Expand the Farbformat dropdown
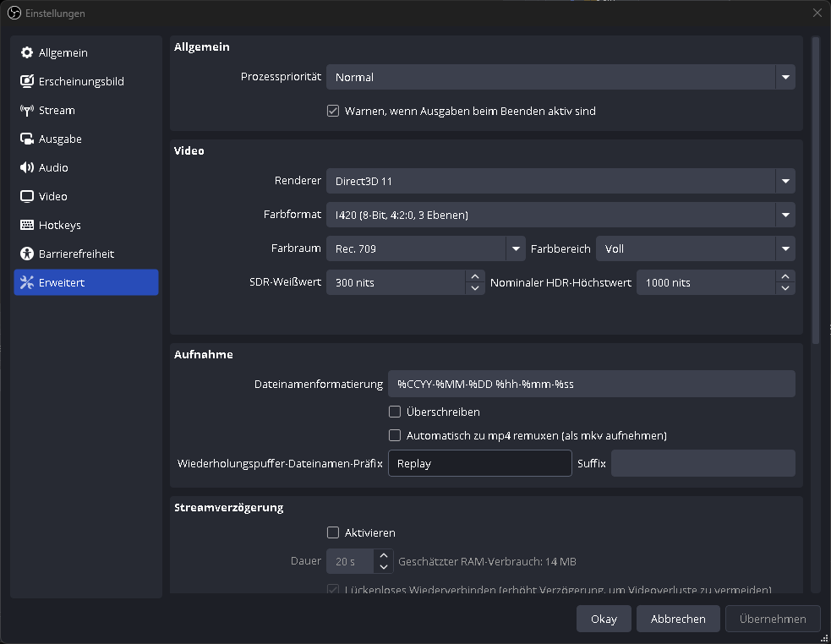 tap(560, 215)
